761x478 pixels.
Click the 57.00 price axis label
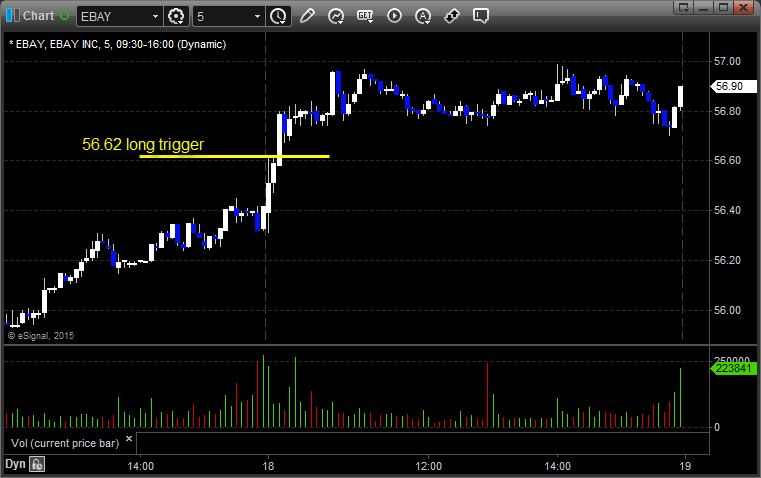pyautogui.click(x=727, y=61)
